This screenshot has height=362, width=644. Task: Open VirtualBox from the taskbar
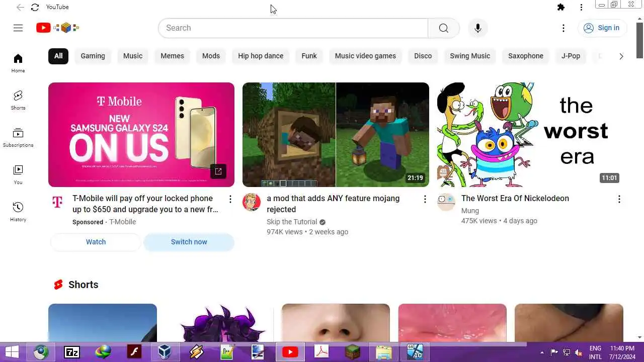165,352
